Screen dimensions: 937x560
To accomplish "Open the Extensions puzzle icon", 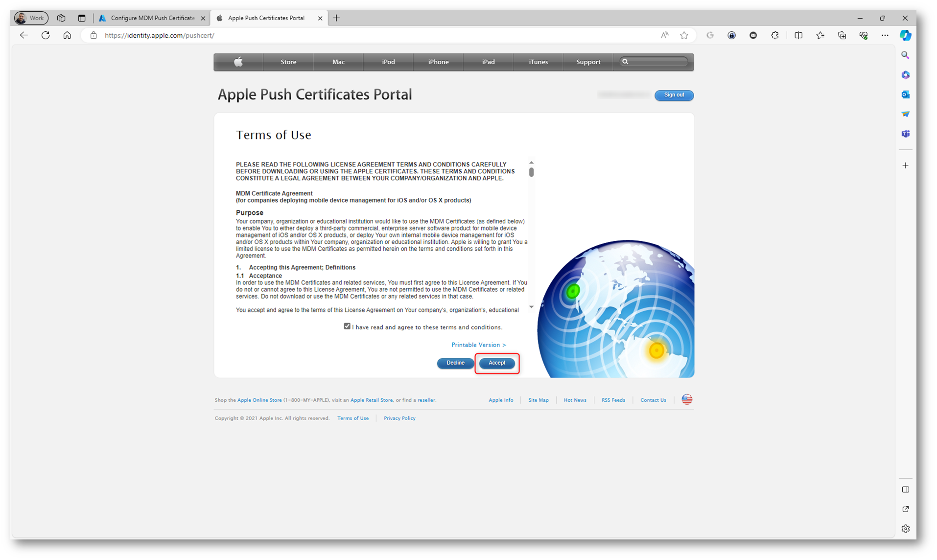I will tap(774, 35).
